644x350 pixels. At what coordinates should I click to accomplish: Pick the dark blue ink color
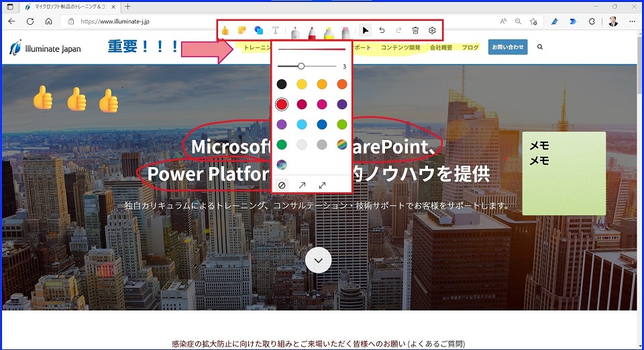[322, 124]
